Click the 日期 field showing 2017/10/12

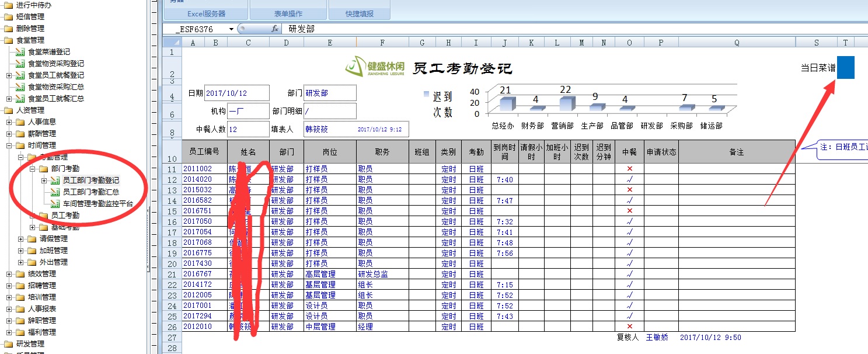tap(236, 93)
